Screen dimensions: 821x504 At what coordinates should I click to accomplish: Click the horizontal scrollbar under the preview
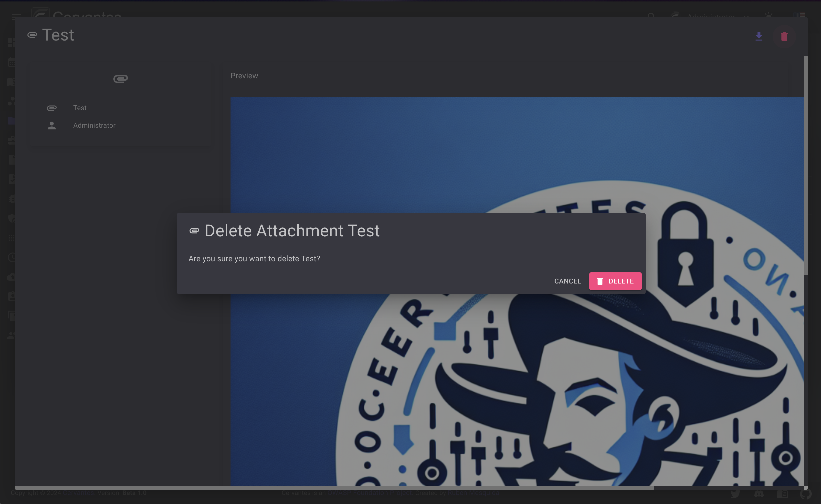(334, 488)
